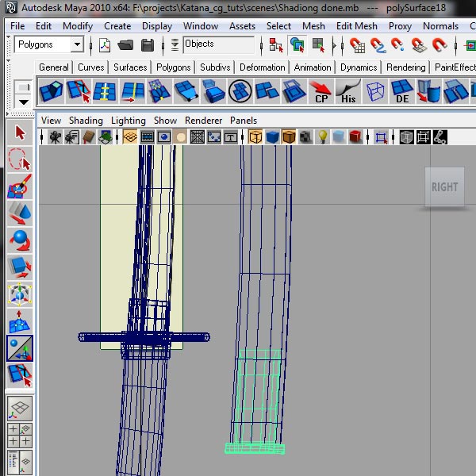Click the CP shelf button
The image size is (476, 476).
pos(321,91)
